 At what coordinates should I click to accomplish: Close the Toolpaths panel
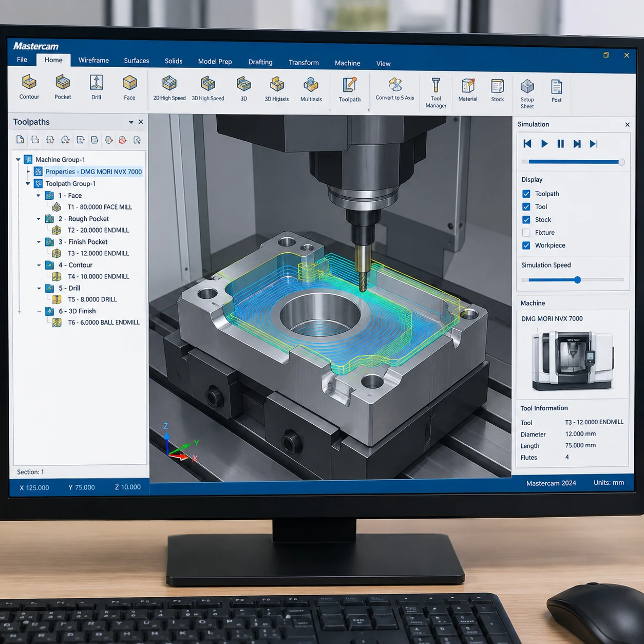[x=141, y=122]
